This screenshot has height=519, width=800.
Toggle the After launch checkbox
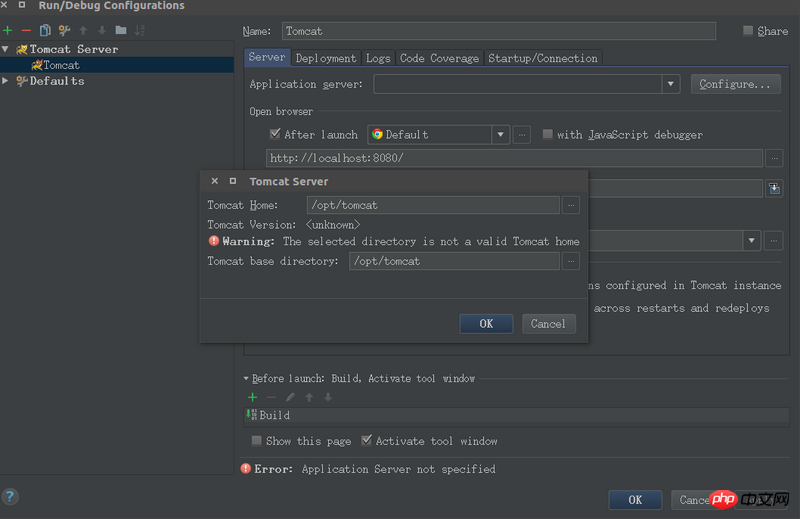pyautogui.click(x=275, y=134)
